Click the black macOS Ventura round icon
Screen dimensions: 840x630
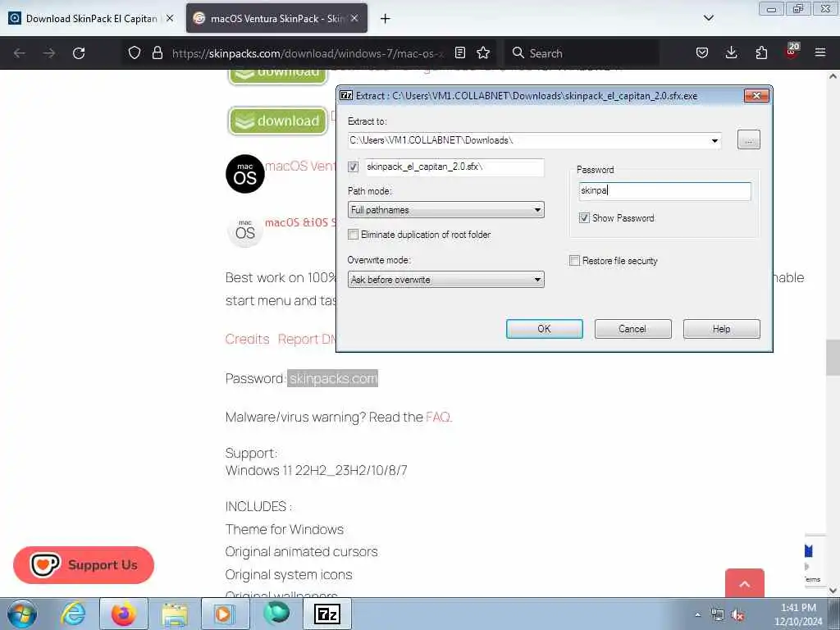click(x=244, y=174)
